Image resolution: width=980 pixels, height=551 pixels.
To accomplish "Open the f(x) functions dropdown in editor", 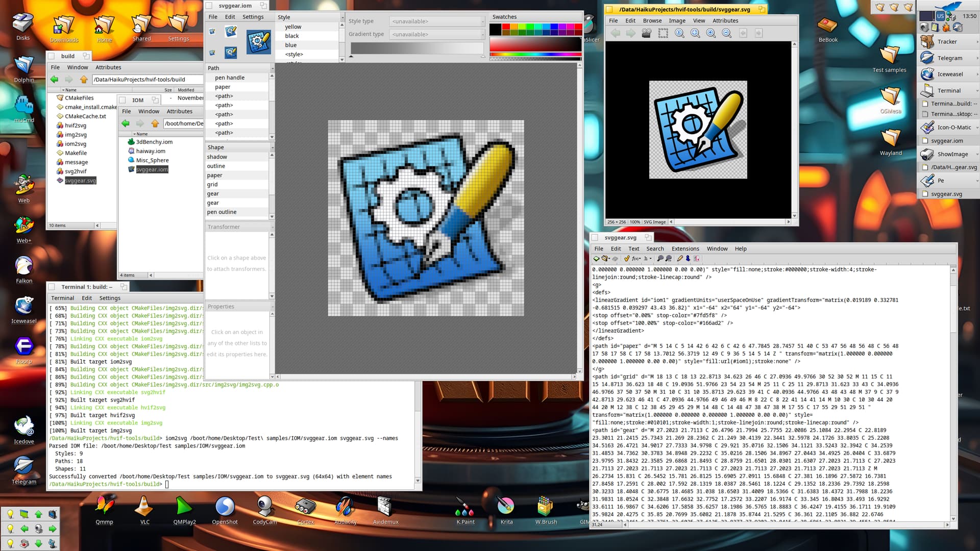I will click(x=636, y=259).
